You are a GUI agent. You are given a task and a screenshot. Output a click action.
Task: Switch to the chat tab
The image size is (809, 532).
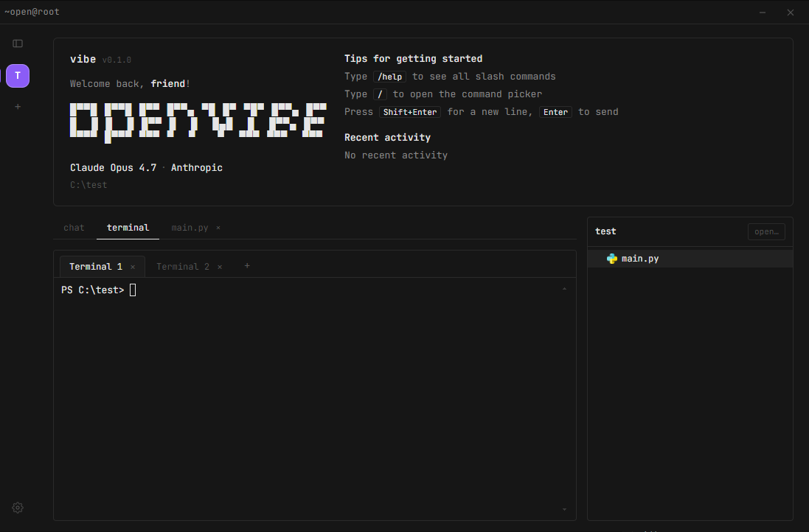tap(74, 228)
